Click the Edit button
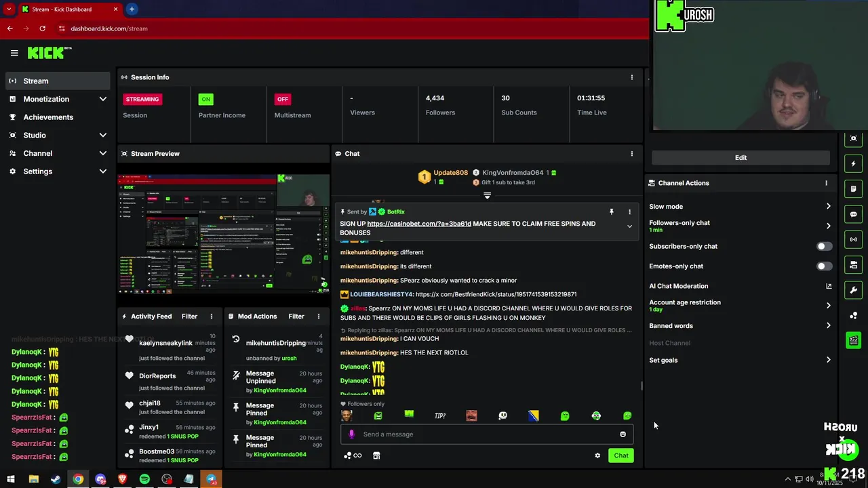The height and width of the screenshot is (488, 868). (741, 158)
